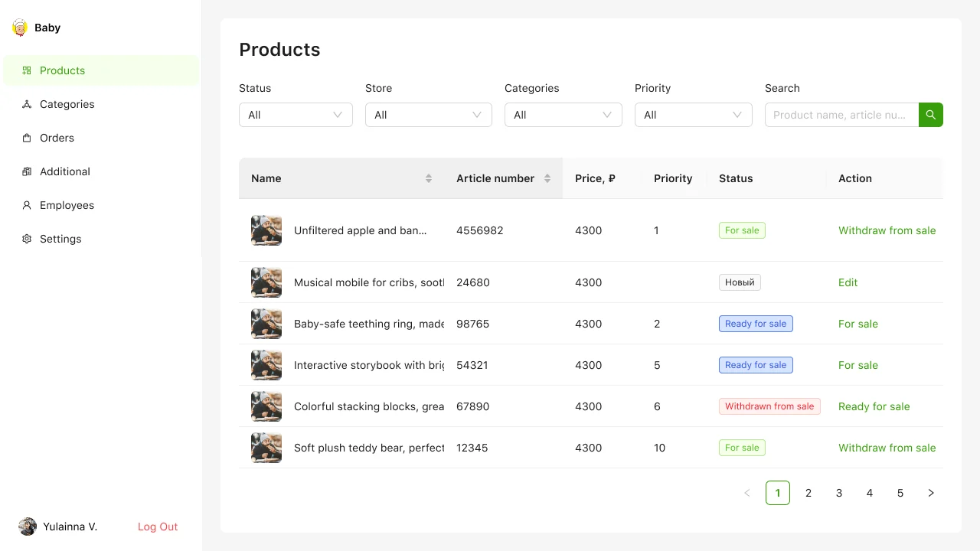Focus the product search input field
The width and height of the screenshot is (980, 551).
pyautogui.click(x=842, y=115)
